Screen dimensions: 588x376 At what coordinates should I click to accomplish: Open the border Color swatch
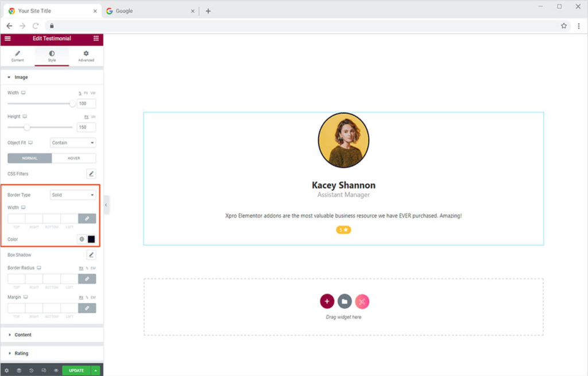pyautogui.click(x=91, y=239)
